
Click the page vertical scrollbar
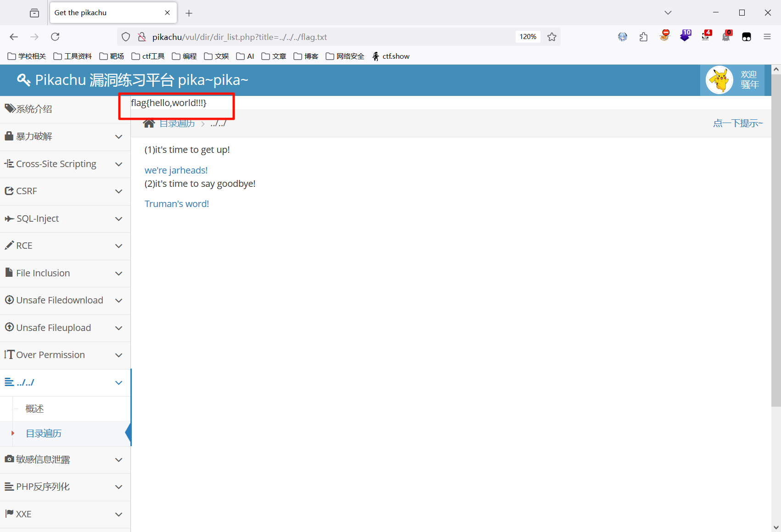tap(776, 241)
